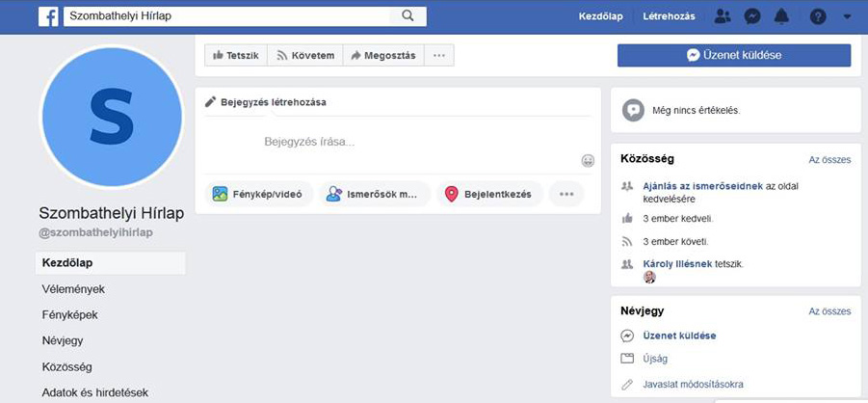Image resolution: width=868 pixels, height=403 pixels.
Task: Open Névjegy in the left sidebar
Action: coord(63,340)
